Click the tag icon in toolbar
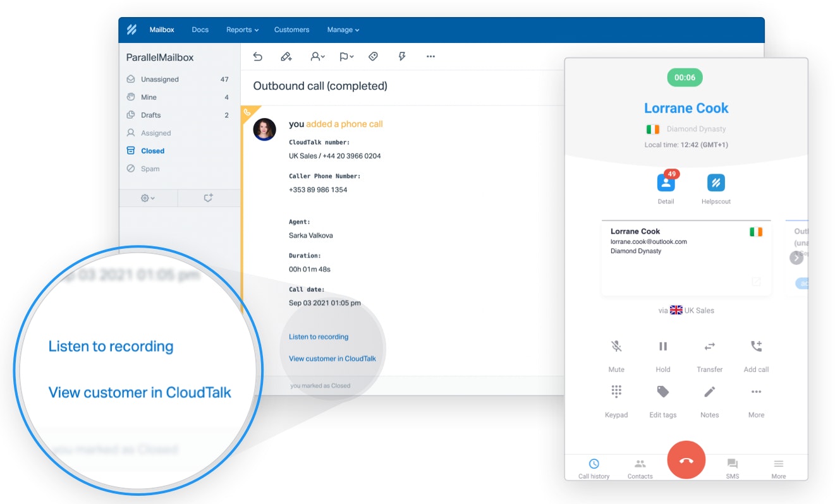The image size is (835, 504). coord(374,56)
